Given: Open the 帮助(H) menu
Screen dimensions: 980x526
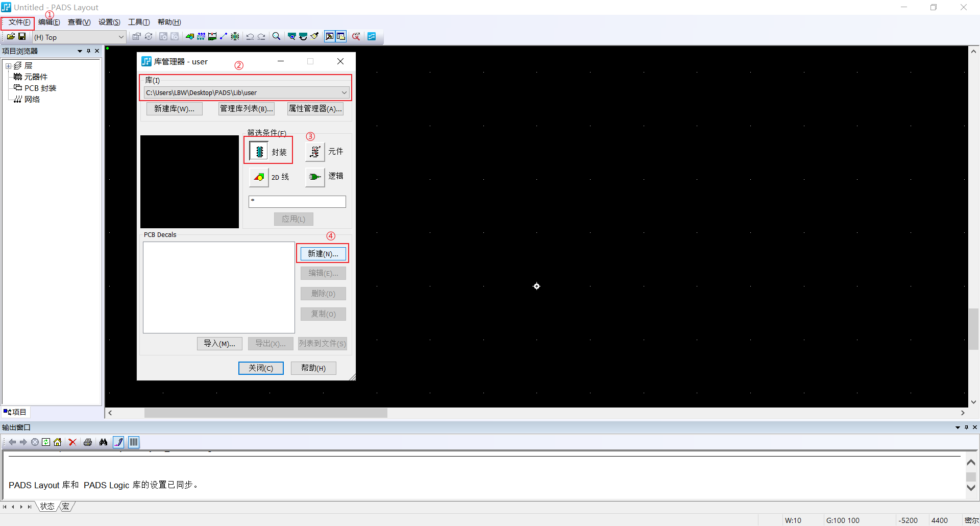Looking at the screenshot, I should tap(169, 22).
